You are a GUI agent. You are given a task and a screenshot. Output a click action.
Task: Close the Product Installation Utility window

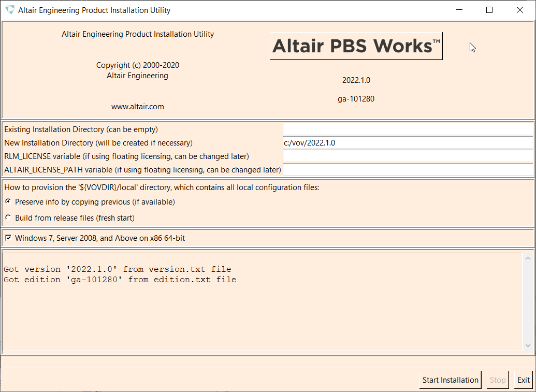pos(520,10)
